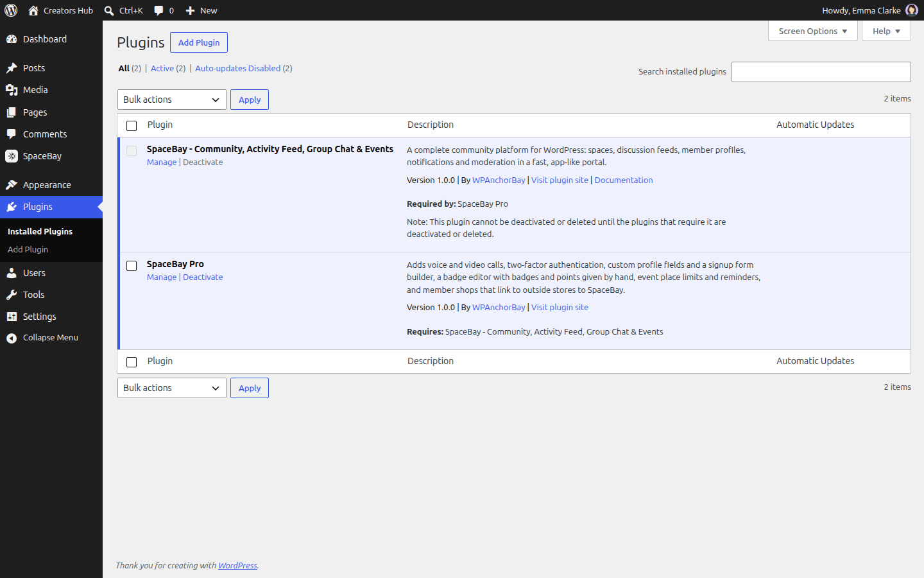Click the Add Plugin button beside the heading

point(199,42)
